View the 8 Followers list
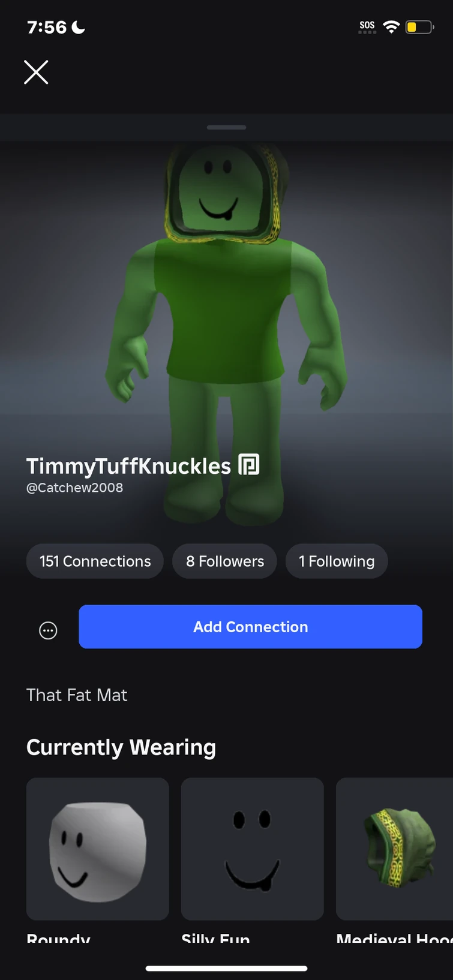The height and width of the screenshot is (980, 453). click(225, 561)
